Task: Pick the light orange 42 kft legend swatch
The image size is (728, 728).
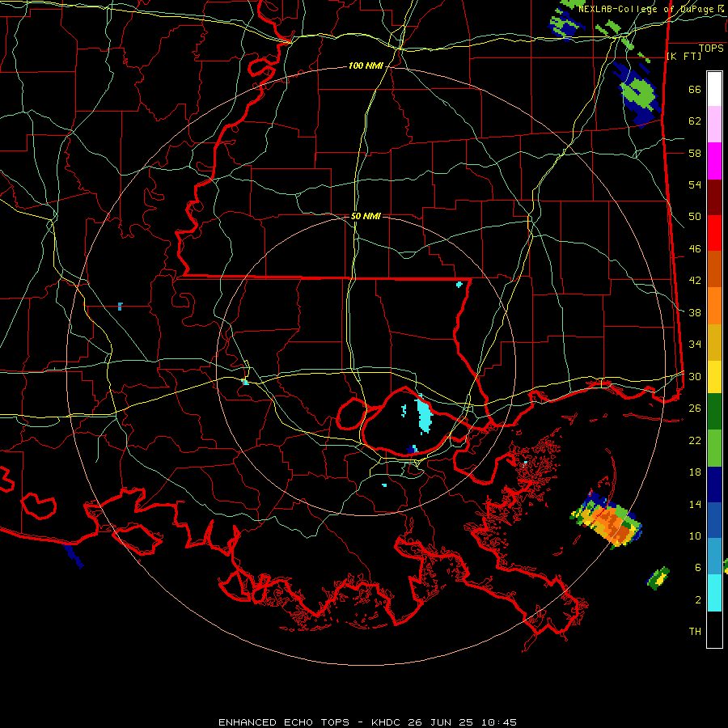Action: tap(714, 306)
